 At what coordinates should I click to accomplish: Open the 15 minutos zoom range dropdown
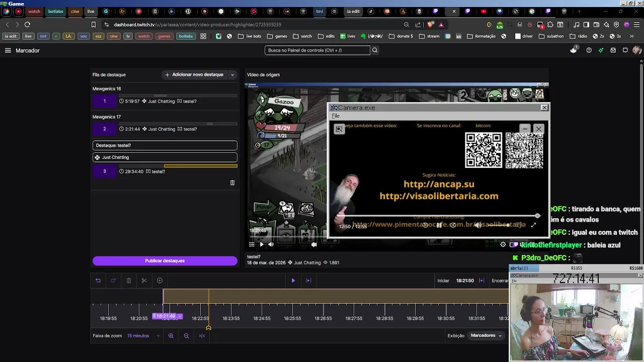point(143,336)
